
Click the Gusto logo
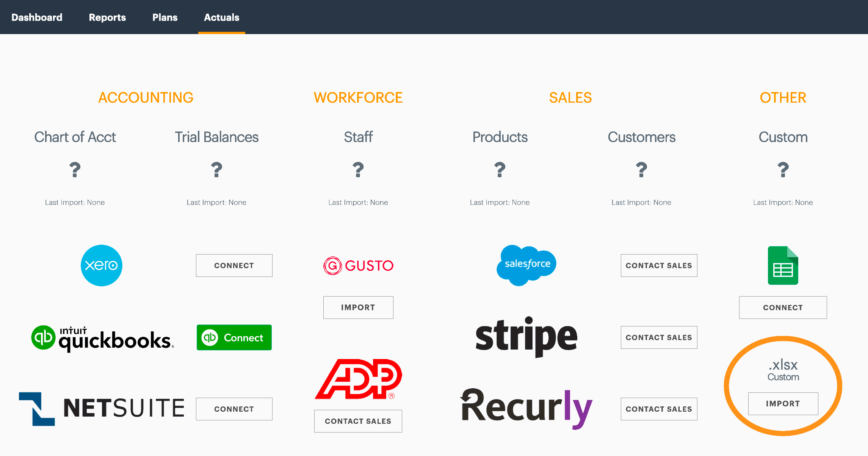point(358,265)
